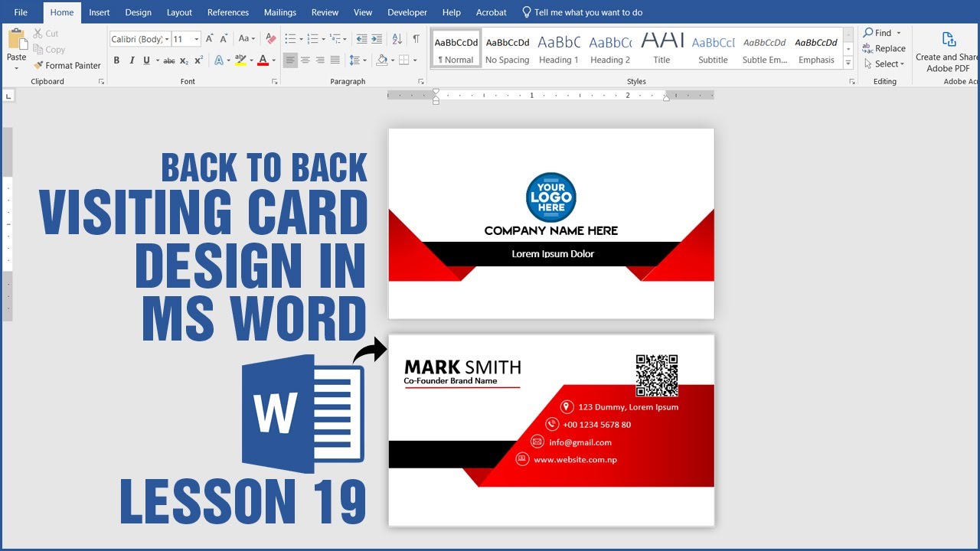Open Clipboard pane dialog launcher
Viewport: 980px width, 551px height.
(101, 81)
